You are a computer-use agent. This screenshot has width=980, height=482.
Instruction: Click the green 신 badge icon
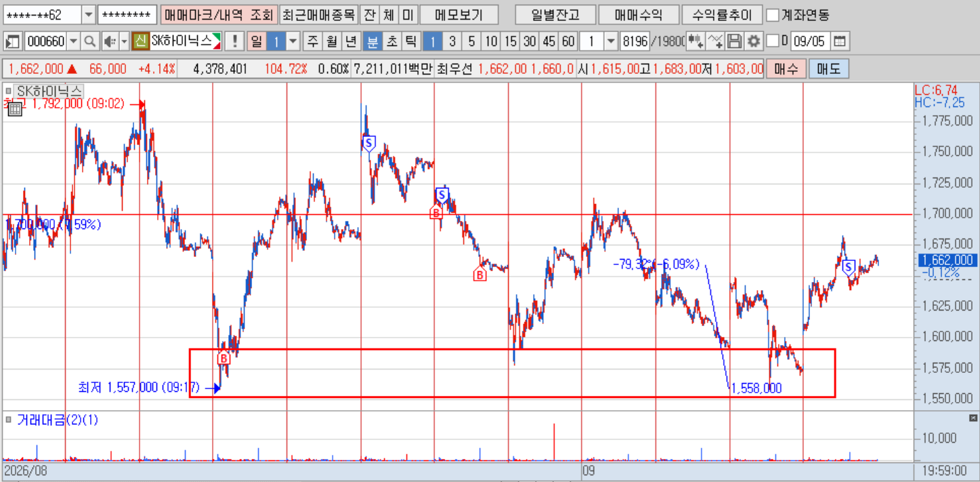[140, 41]
